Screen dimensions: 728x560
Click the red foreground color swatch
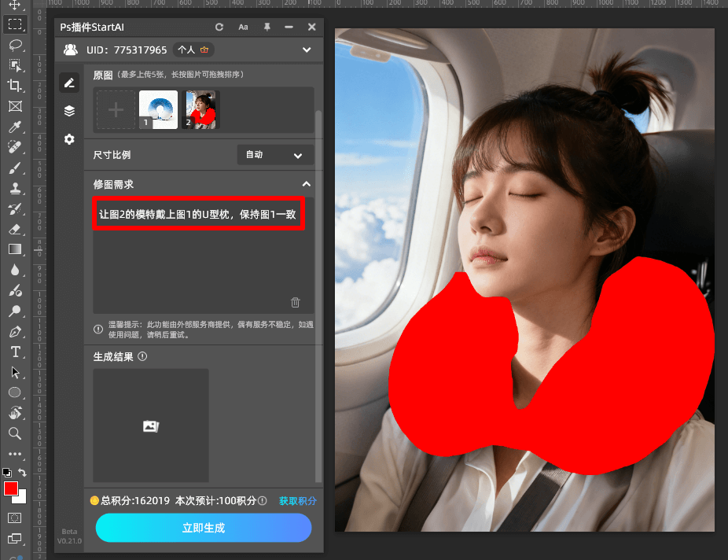point(11,488)
